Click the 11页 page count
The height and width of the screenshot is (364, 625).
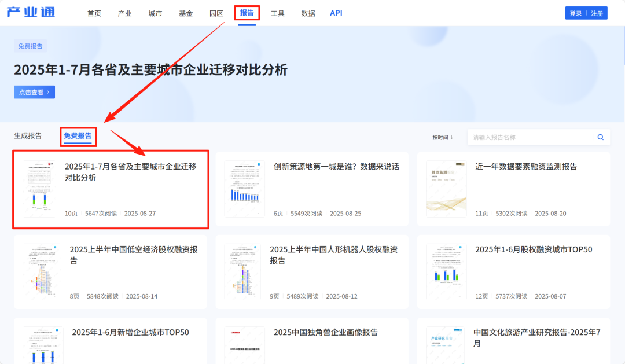[x=481, y=214]
